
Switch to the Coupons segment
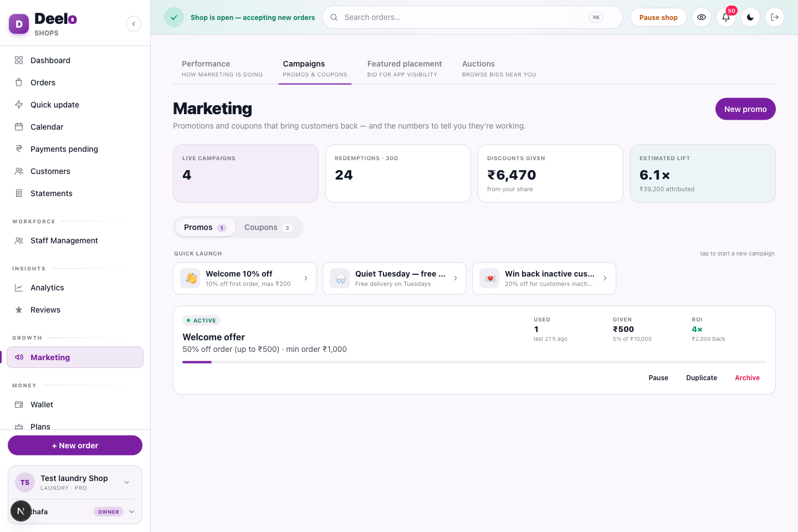pyautogui.click(x=268, y=227)
